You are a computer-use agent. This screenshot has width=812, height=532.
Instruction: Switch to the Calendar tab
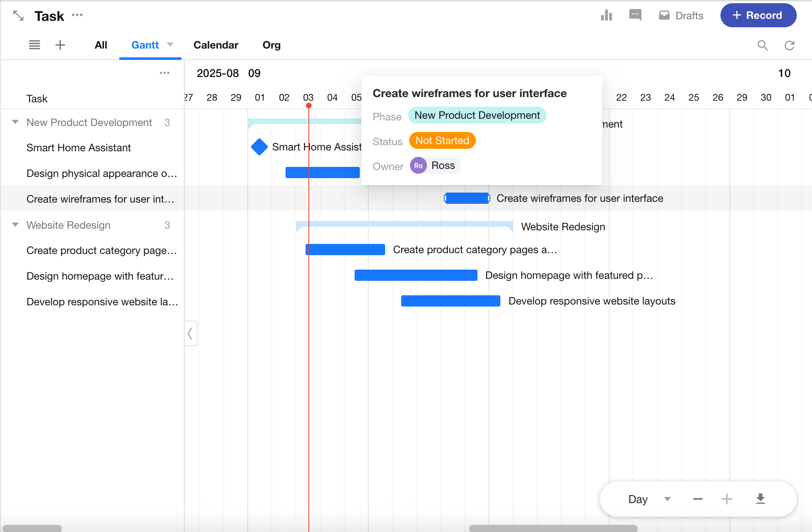pyautogui.click(x=216, y=45)
